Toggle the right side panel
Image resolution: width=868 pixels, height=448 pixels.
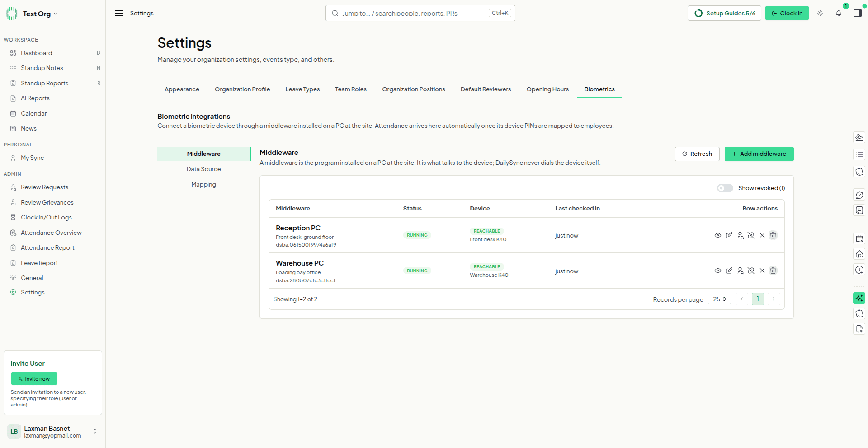click(x=857, y=13)
